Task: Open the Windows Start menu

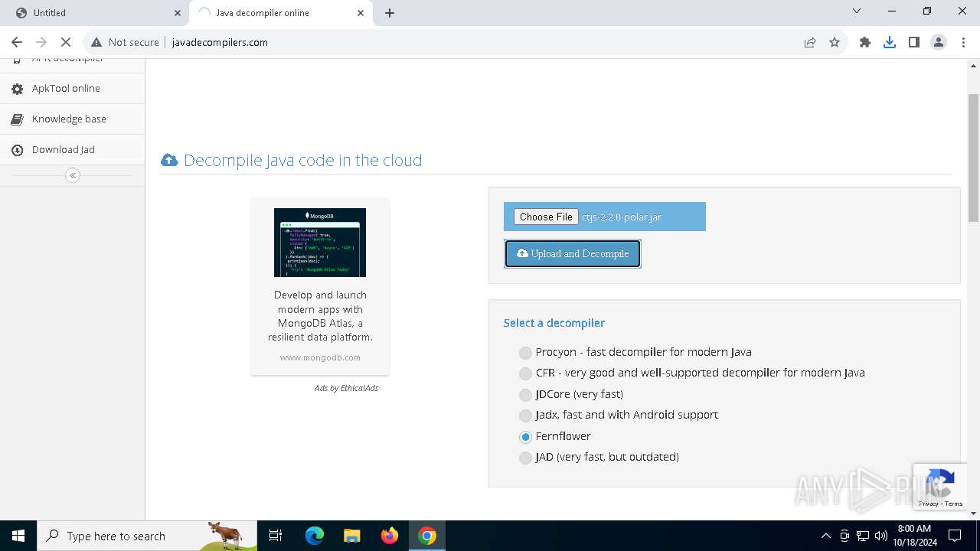Action: pos(18,536)
